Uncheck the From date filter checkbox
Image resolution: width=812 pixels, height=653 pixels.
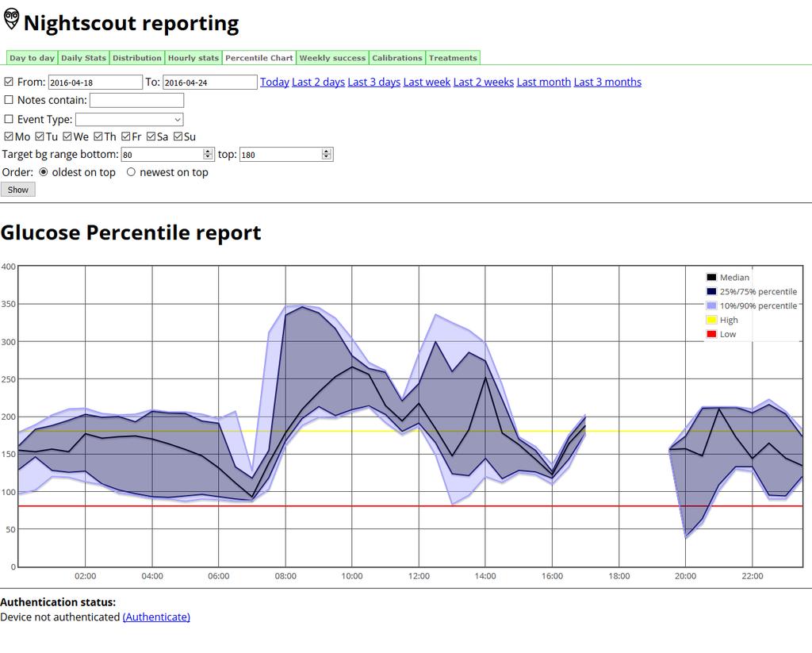pyautogui.click(x=9, y=82)
